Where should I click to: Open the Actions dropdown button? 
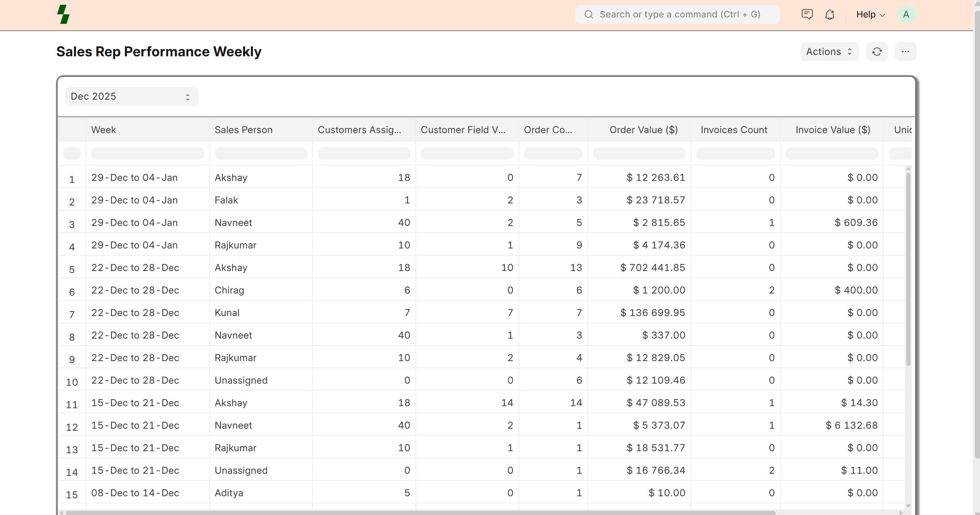pyautogui.click(x=829, y=52)
